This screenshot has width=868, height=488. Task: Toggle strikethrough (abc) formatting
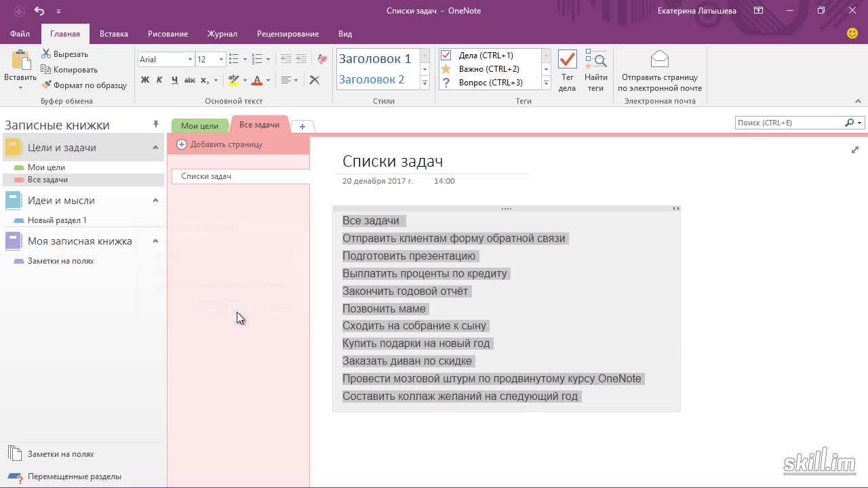click(x=190, y=80)
